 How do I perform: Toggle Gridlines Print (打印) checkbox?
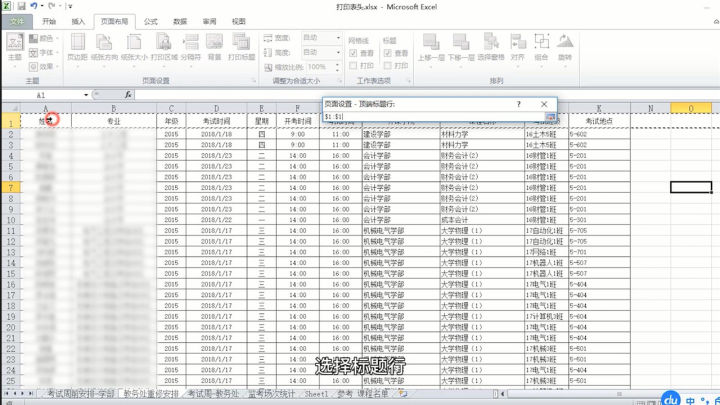(353, 66)
